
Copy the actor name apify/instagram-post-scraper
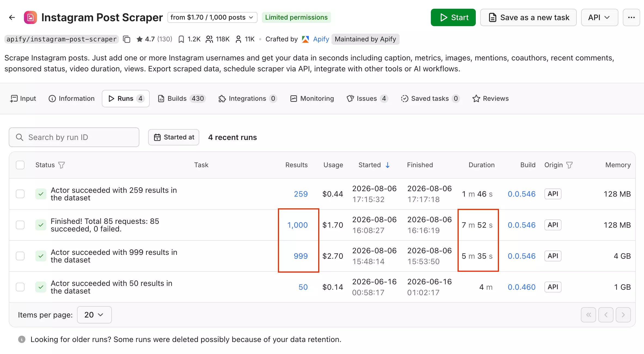click(127, 39)
